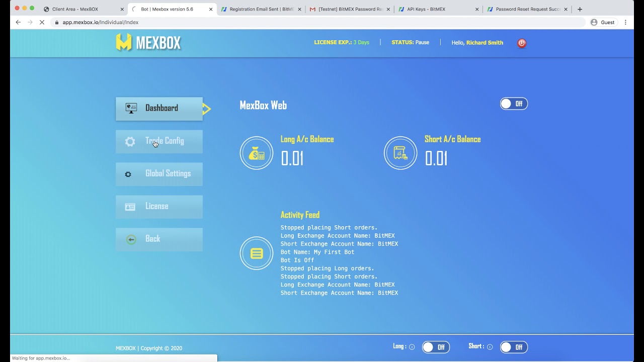
Task: Switch to Client Area - MexBOX tab
Action: pyautogui.click(x=83, y=9)
